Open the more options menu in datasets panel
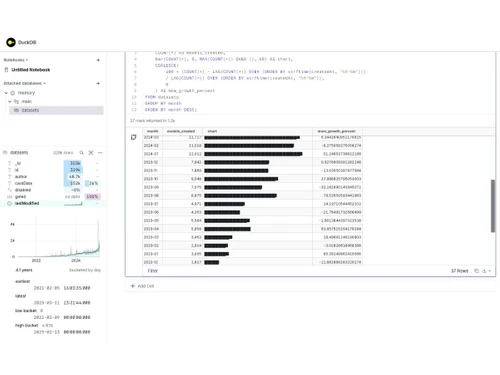500x375 pixels. pyautogui.click(x=100, y=153)
